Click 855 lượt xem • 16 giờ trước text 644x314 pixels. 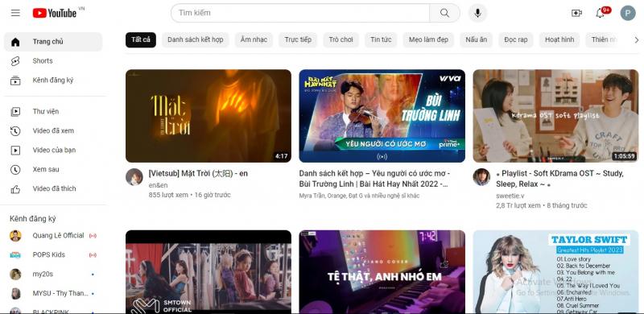tap(190, 195)
